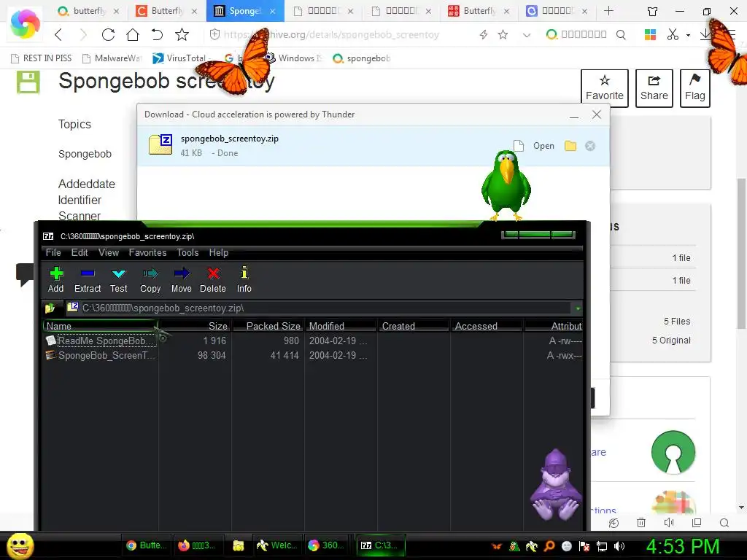The image size is (747, 560).
Task: Click the lightning speed-mode icon in address bar
Action: 484,34
